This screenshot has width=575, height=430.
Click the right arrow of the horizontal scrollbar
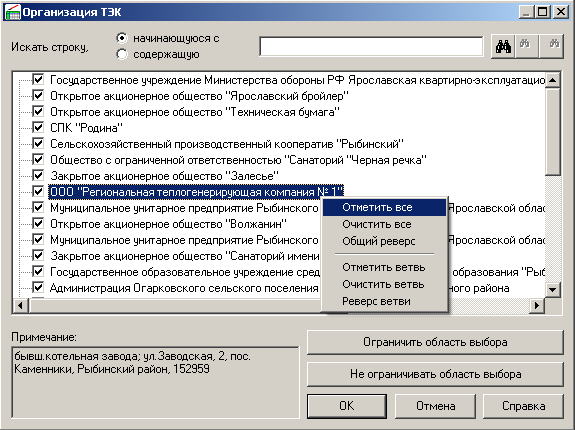coord(537,305)
